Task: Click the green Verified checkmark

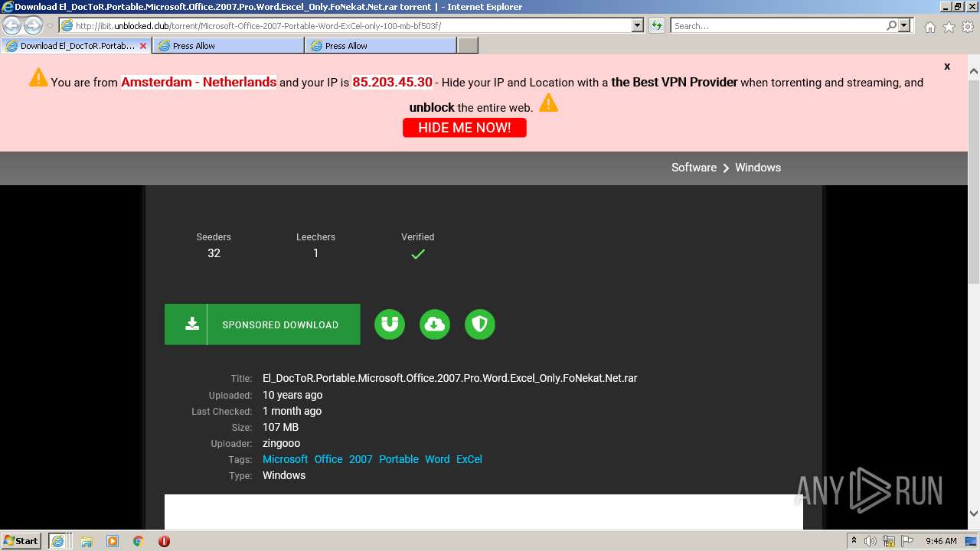Action: pyautogui.click(x=418, y=254)
